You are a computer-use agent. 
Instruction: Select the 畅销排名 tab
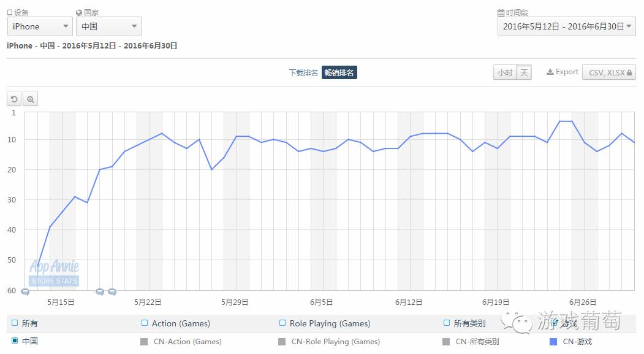tap(339, 72)
